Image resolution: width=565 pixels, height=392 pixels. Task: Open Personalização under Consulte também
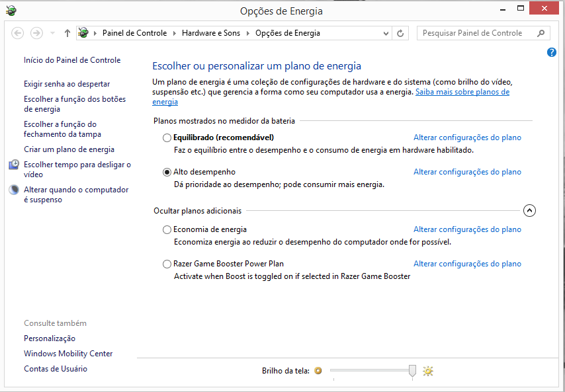point(50,338)
